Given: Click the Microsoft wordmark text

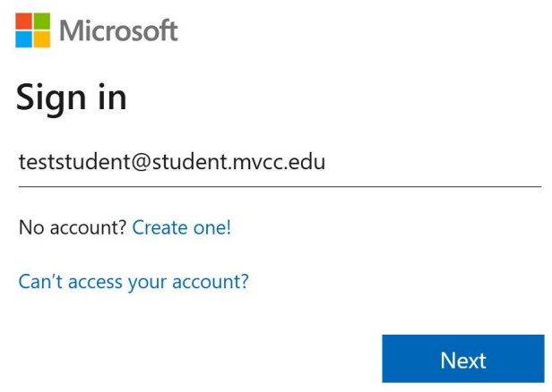Looking at the screenshot, I should point(119,30).
